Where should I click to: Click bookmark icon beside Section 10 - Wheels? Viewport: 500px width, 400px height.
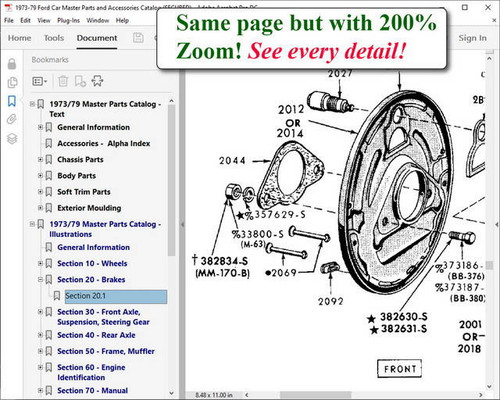pos(49,263)
